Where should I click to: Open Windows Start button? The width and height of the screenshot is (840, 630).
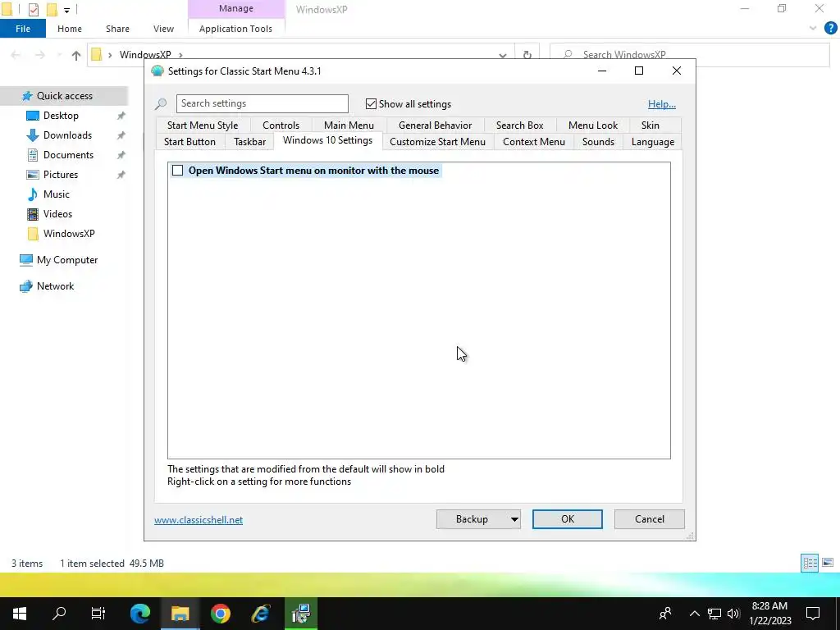click(x=20, y=614)
